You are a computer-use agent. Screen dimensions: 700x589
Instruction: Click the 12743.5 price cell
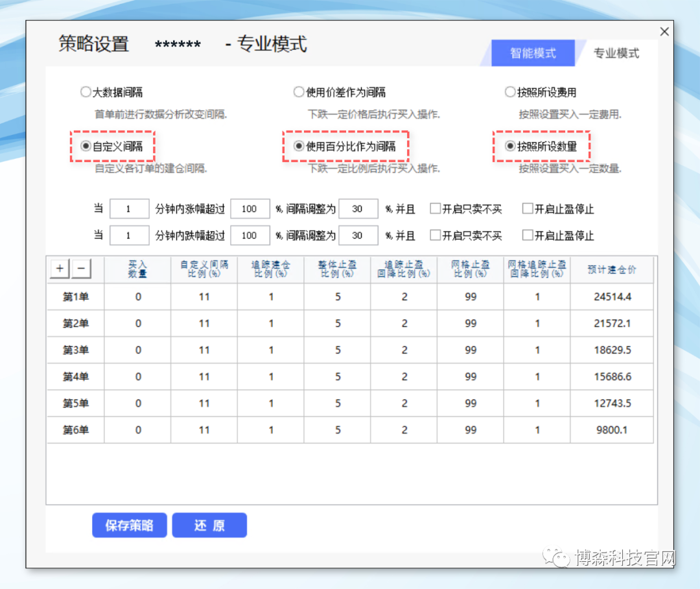(x=612, y=403)
